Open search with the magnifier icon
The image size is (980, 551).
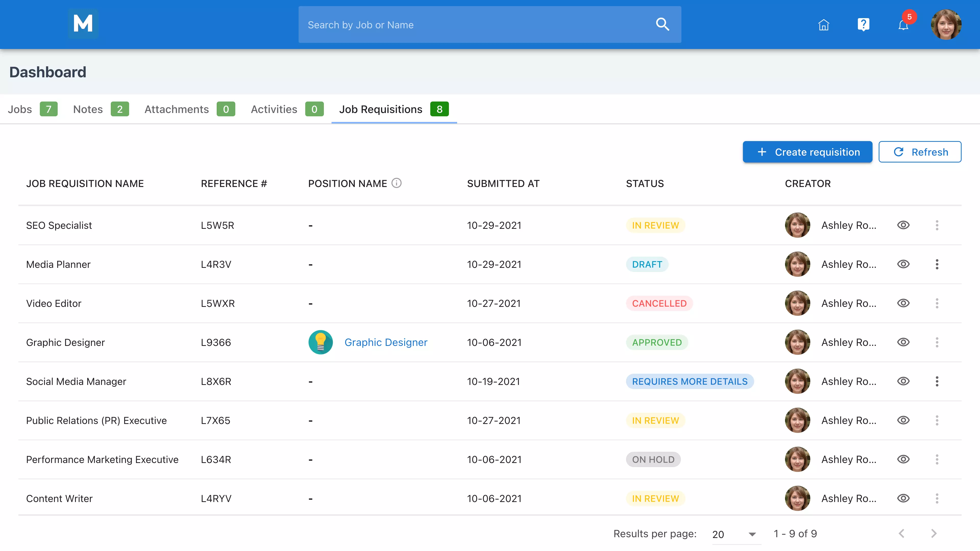pos(662,24)
